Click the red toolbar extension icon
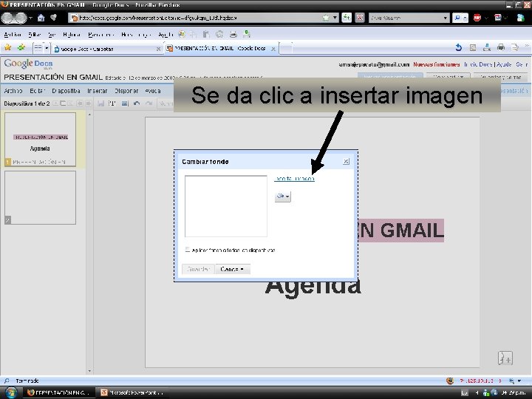532x399 pixels. point(477,18)
